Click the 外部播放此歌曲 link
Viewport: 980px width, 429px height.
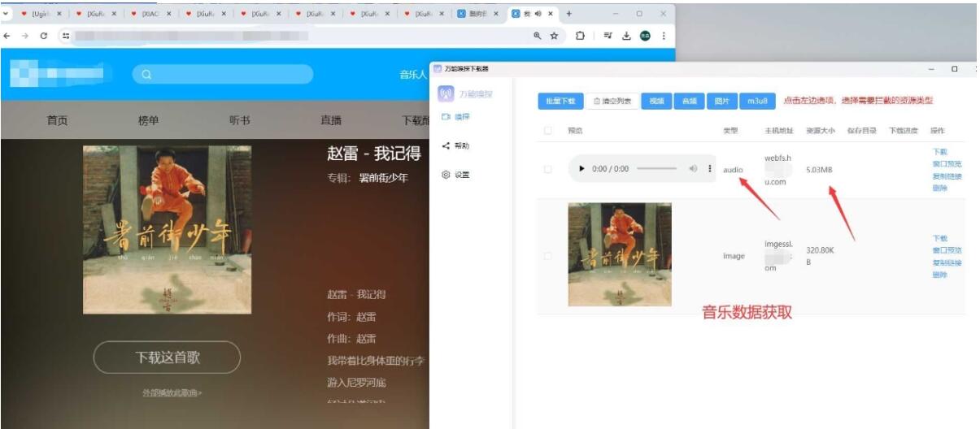point(172,393)
